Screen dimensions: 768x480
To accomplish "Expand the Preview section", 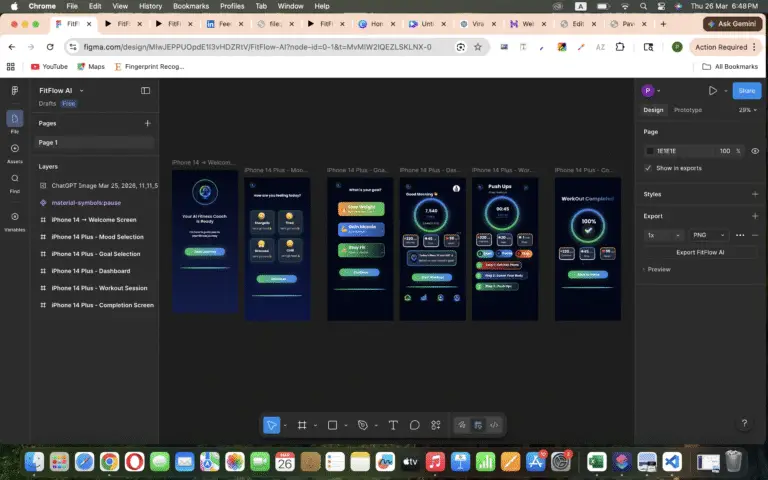I will click(658, 269).
